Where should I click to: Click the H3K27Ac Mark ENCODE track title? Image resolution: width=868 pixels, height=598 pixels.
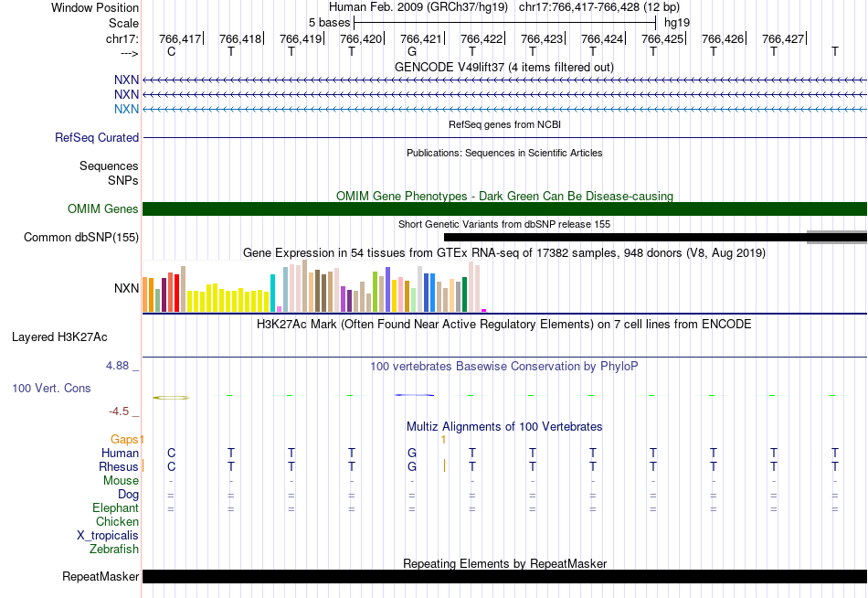pyautogui.click(x=504, y=325)
